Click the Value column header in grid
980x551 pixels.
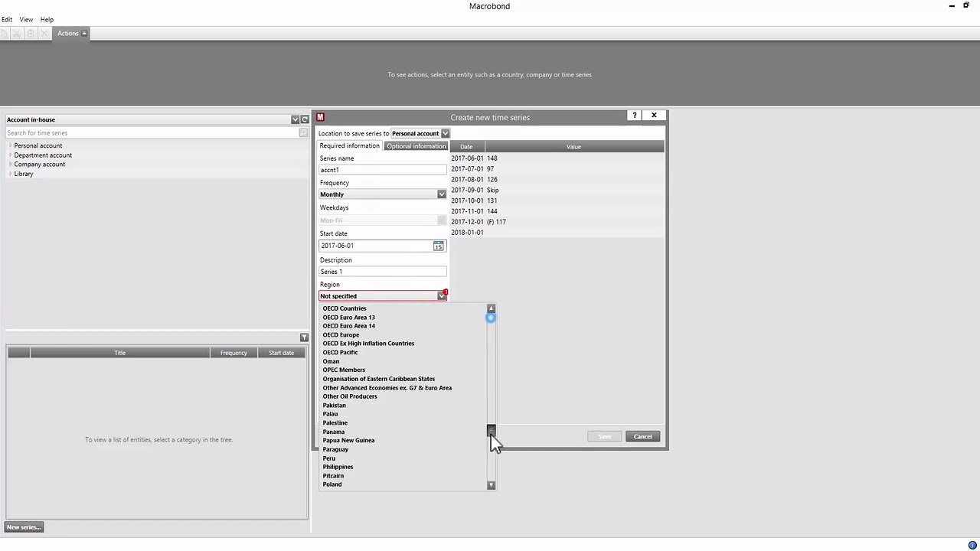[x=573, y=147]
